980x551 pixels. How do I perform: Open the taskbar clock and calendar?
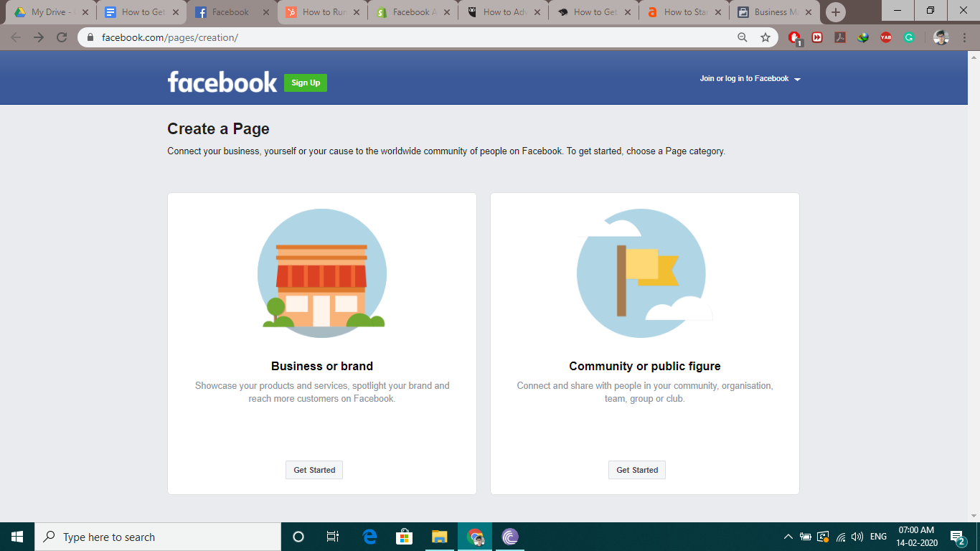pos(917,537)
